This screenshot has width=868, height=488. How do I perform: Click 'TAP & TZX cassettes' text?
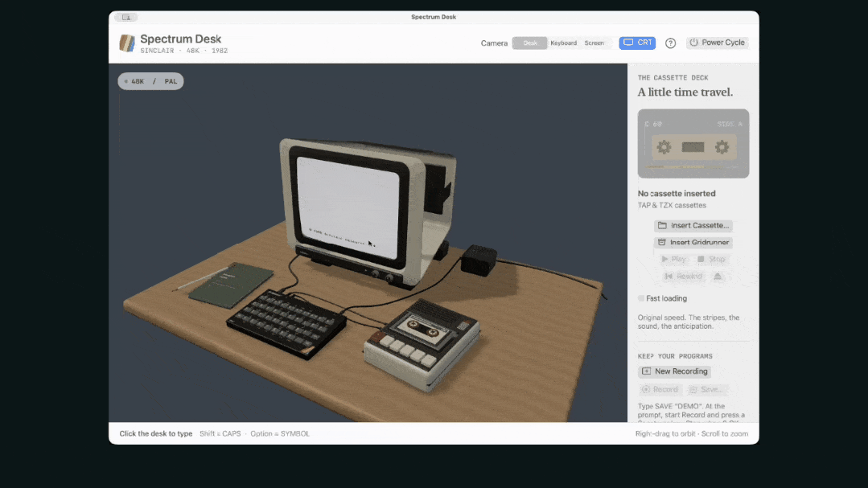coord(672,205)
